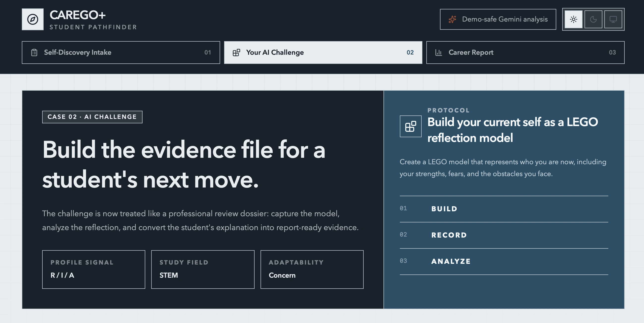
Task: Click the step number 03 on Career Report
Action: tap(612, 53)
